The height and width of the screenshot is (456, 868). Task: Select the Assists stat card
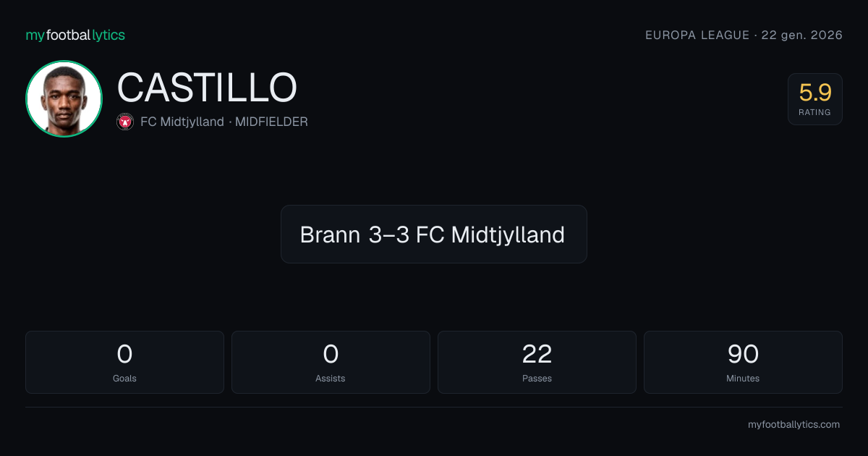[x=331, y=362]
